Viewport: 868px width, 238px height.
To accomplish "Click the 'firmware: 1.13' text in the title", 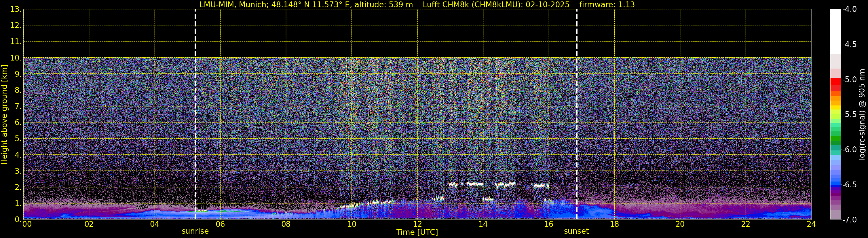I will tap(607, 5).
